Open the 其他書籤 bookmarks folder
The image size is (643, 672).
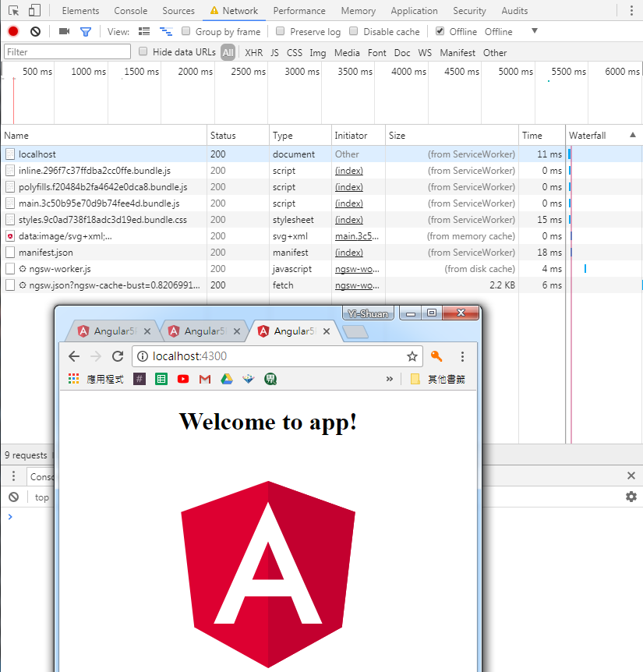[x=438, y=379]
